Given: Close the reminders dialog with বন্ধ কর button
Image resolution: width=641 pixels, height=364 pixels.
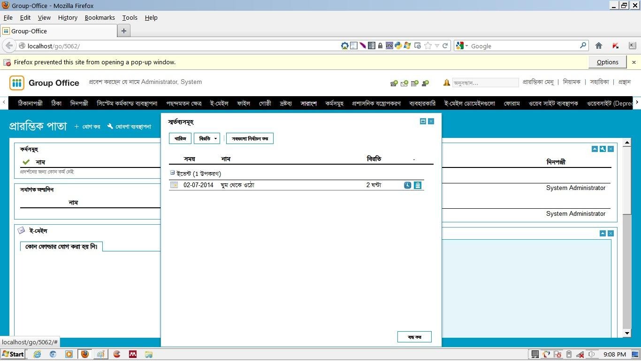Looking at the screenshot, I should coord(414,336).
